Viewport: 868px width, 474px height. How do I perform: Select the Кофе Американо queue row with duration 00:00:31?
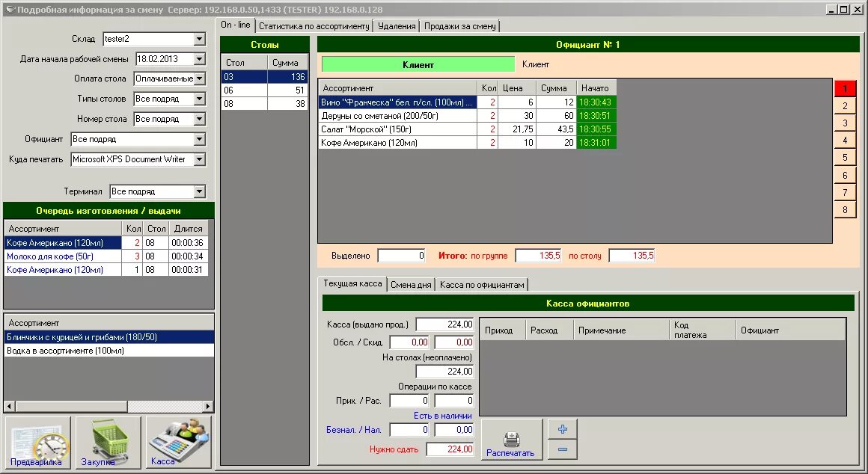click(x=106, y=270)
